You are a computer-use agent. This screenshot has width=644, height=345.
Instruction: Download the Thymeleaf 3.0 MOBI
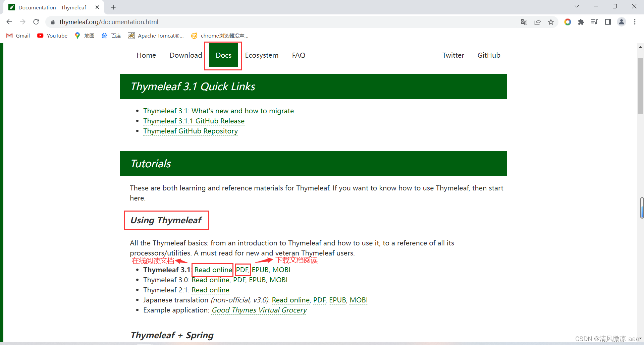(279, 280)
